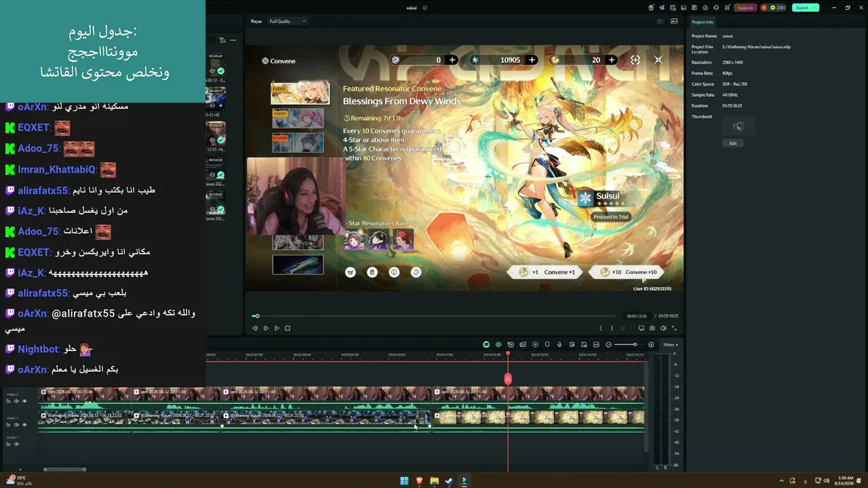This screenshot has width=868, height=488.
Task: Show hidden system tray icons chevron
Action: click(x=781, y=481)
